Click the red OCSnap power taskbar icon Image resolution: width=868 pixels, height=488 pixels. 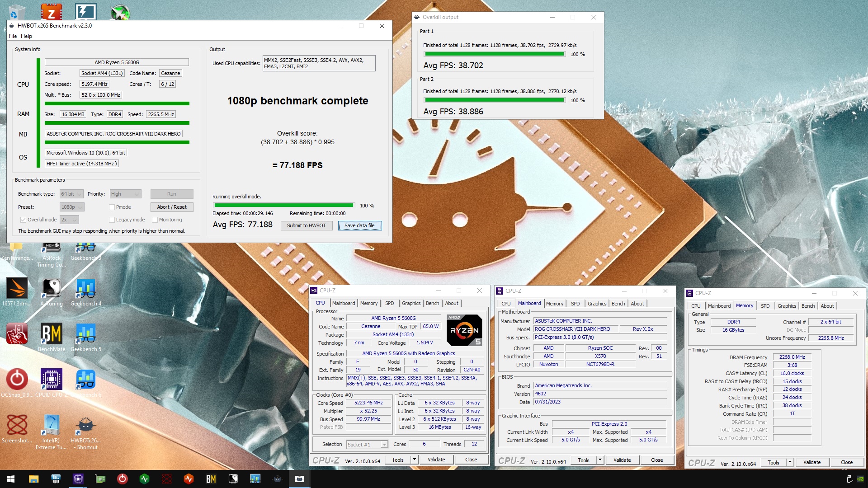tap(122, 479)
